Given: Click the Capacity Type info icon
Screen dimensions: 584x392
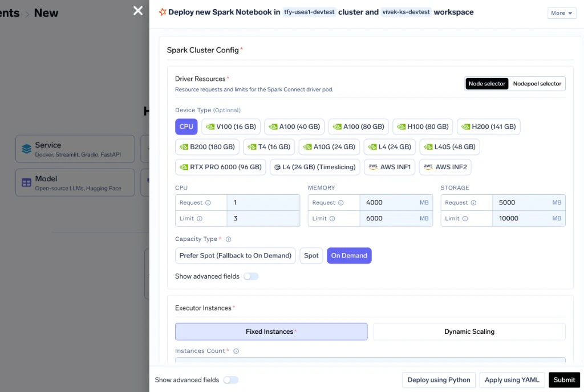Looking at the screenshot, I should coord(228,239).
